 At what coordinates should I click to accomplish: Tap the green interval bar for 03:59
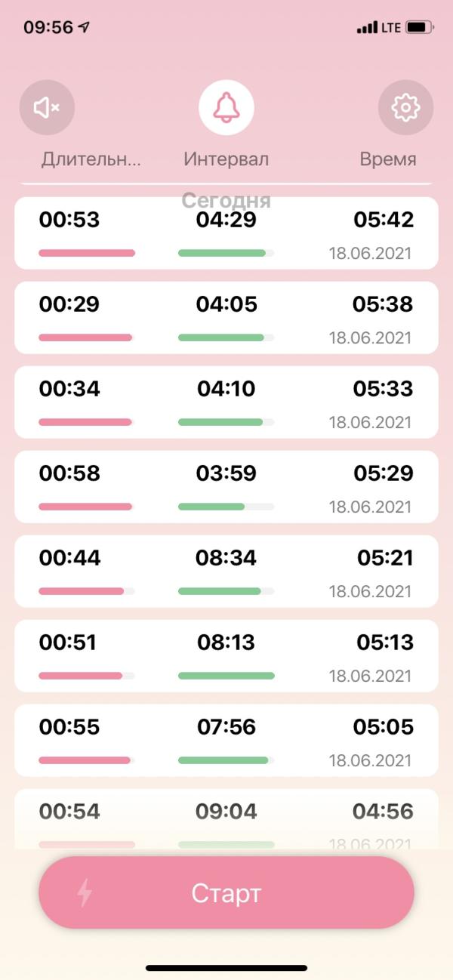226,507
